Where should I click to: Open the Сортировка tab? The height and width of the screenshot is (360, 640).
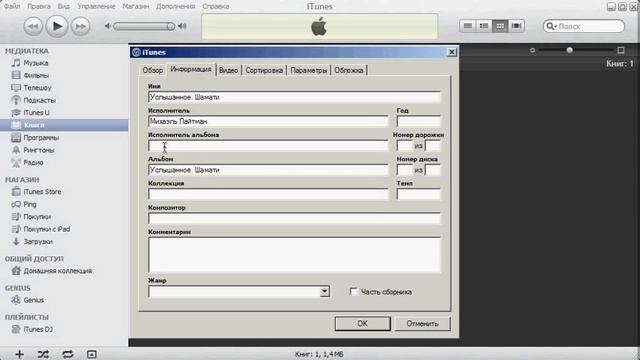click(264, 70)
